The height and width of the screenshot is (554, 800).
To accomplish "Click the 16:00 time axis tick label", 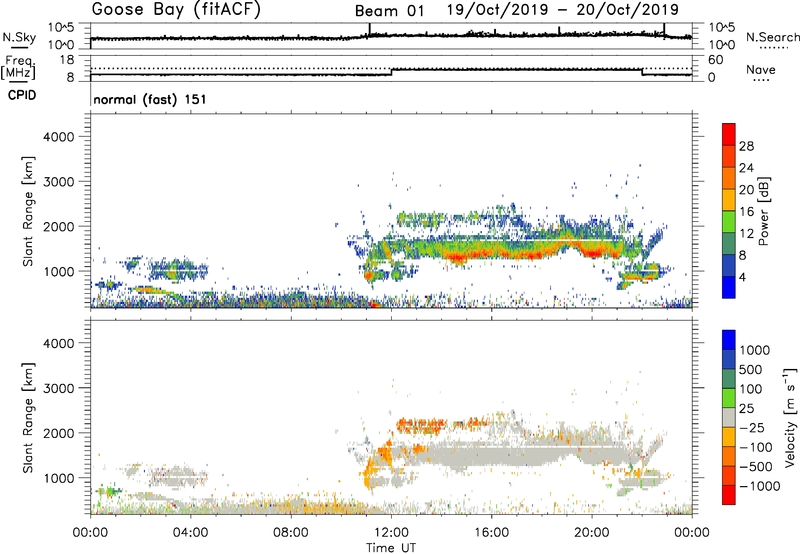I will point(491,533).
